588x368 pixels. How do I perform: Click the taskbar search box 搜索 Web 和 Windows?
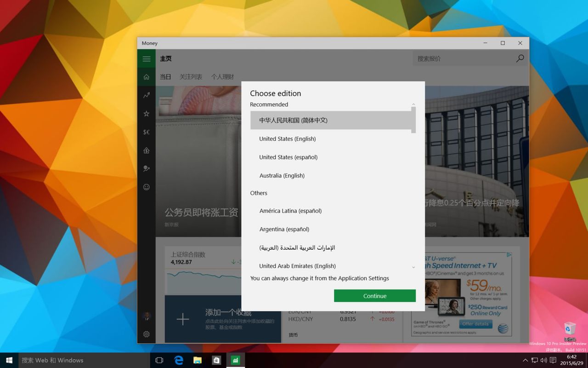point(84,360)
